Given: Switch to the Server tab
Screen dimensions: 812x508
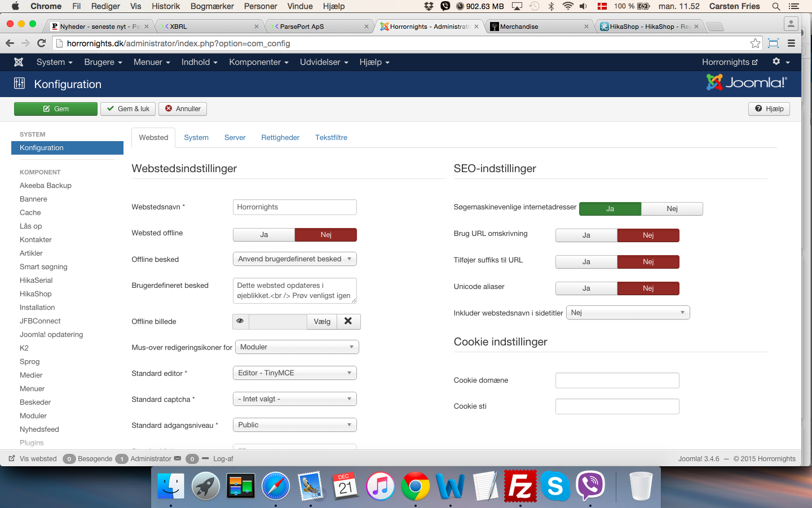Looking at the screenshot, I should 235,138.
